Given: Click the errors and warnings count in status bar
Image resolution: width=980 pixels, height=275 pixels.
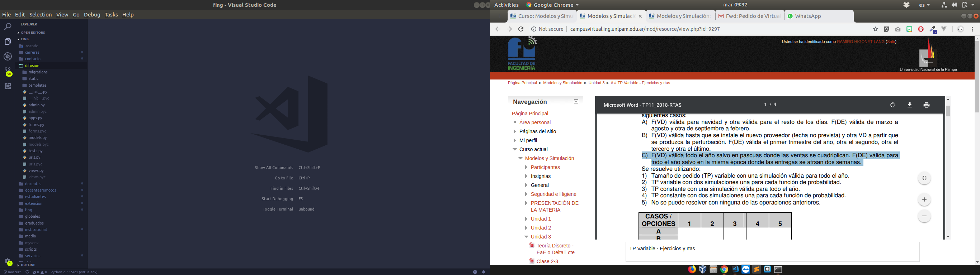Looking at the screenshot, I should 39,272.
